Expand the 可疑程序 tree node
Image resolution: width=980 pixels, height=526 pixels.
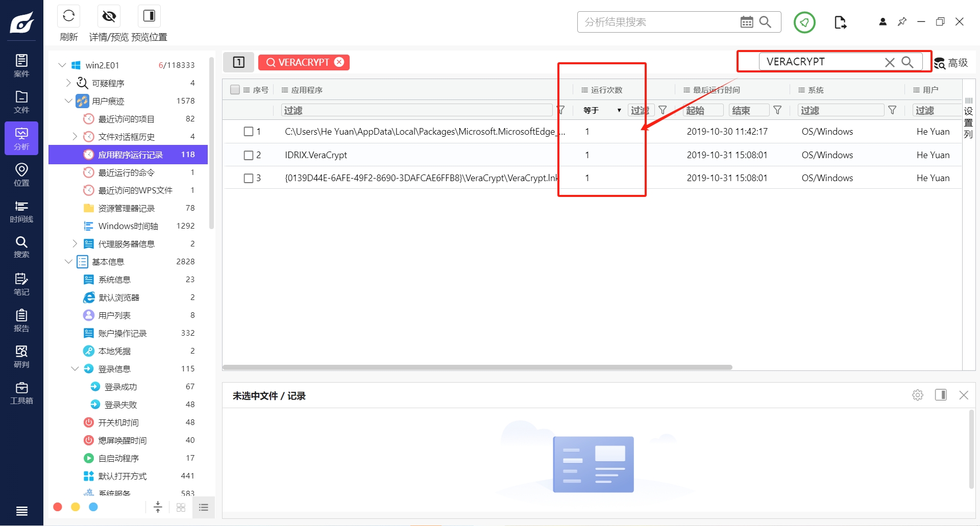coord(68,83)
